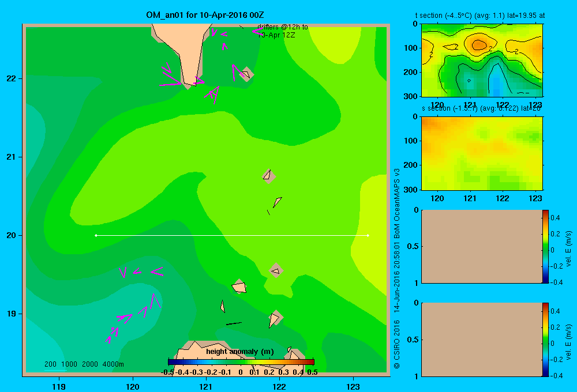Select latitude label 22 on main map axis
The height and width of the screenshot is (392, 577).
click(12, 79)
